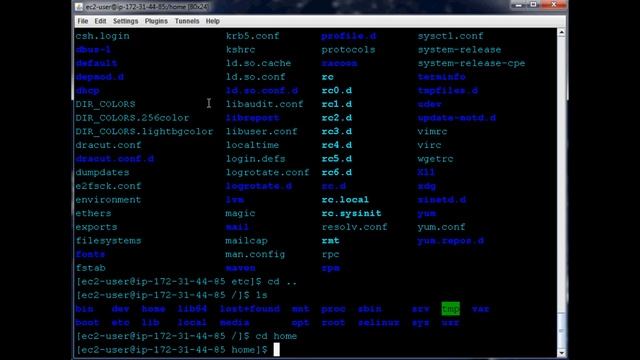Click the text vimrc

click(x=432, y=131)
